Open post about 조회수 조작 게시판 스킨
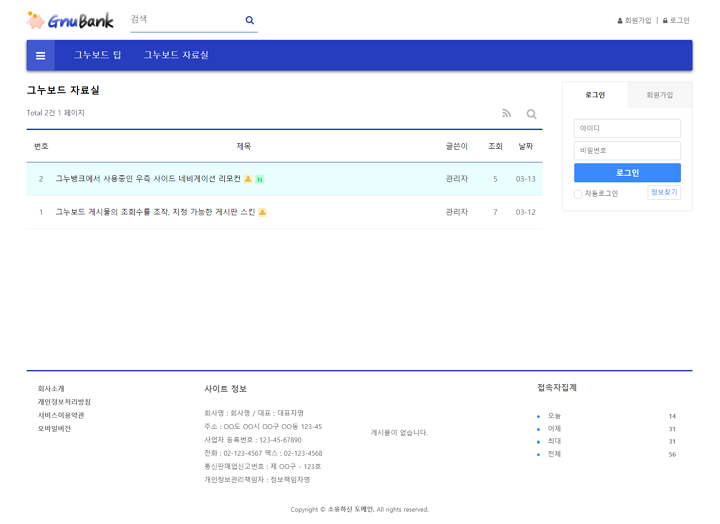720x524 pixels. click(x=155, y=212)
